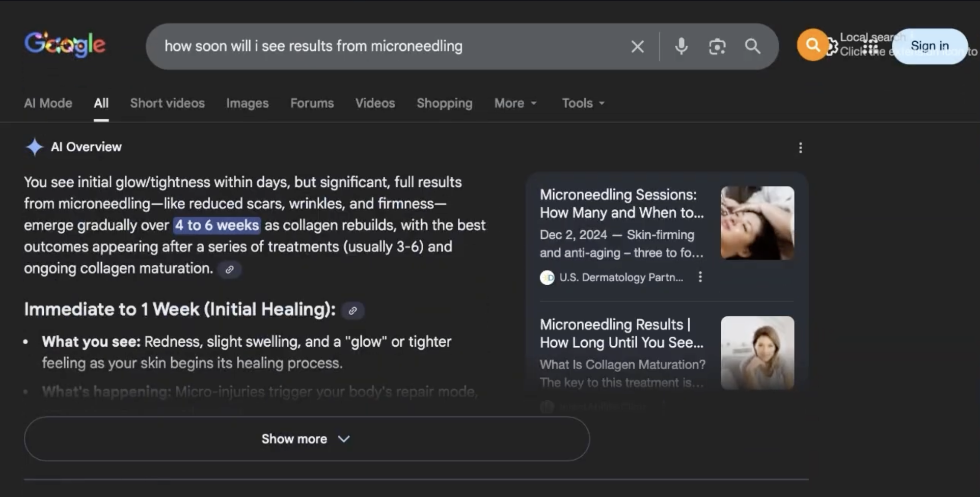This screenshot has height=497, width=980.
Task: Click the link icon beside the Initial Healing heading
Action: (352, 311)
